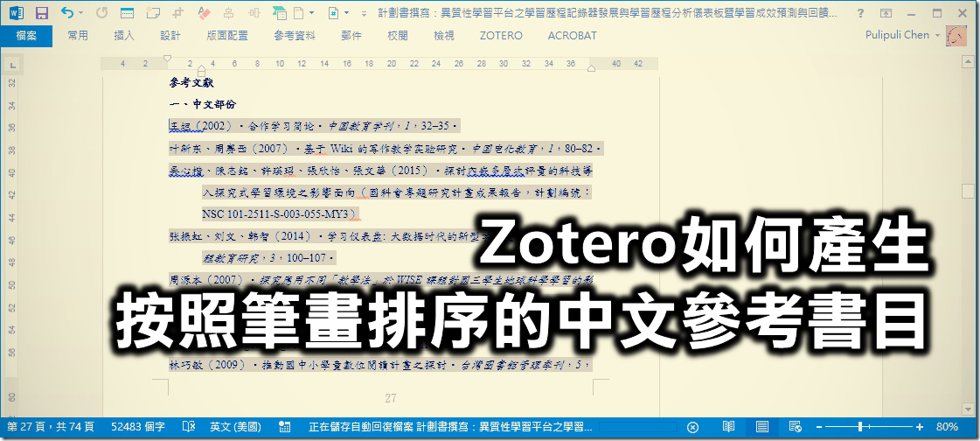Click language indicator 英文 (美國)
This screenshot has width=980, height=441.
(236, 427)
